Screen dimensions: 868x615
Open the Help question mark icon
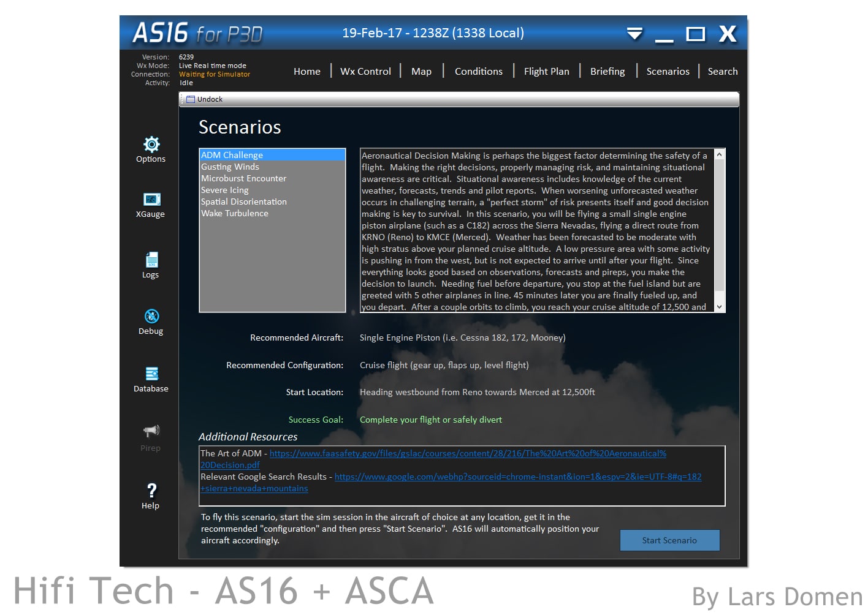(151, 490)
